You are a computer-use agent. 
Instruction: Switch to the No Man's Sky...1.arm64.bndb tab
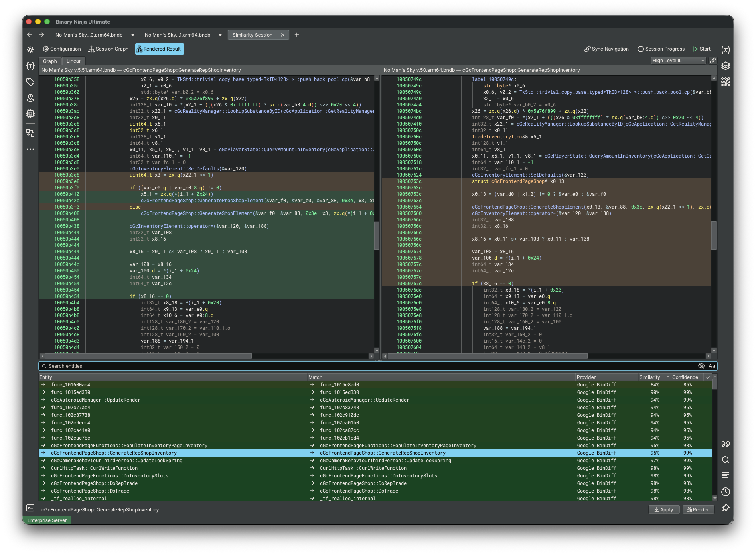point(178,35)
